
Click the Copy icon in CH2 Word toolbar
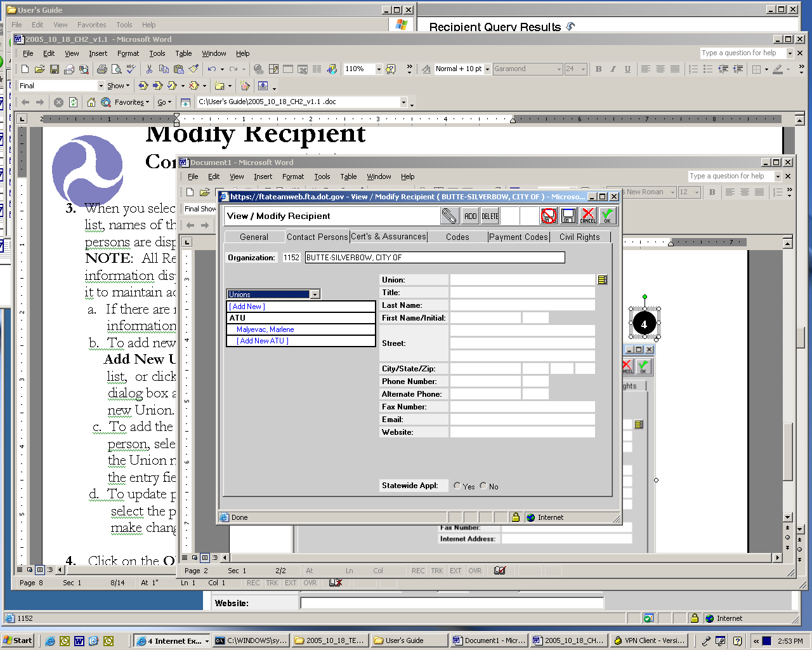164,69
